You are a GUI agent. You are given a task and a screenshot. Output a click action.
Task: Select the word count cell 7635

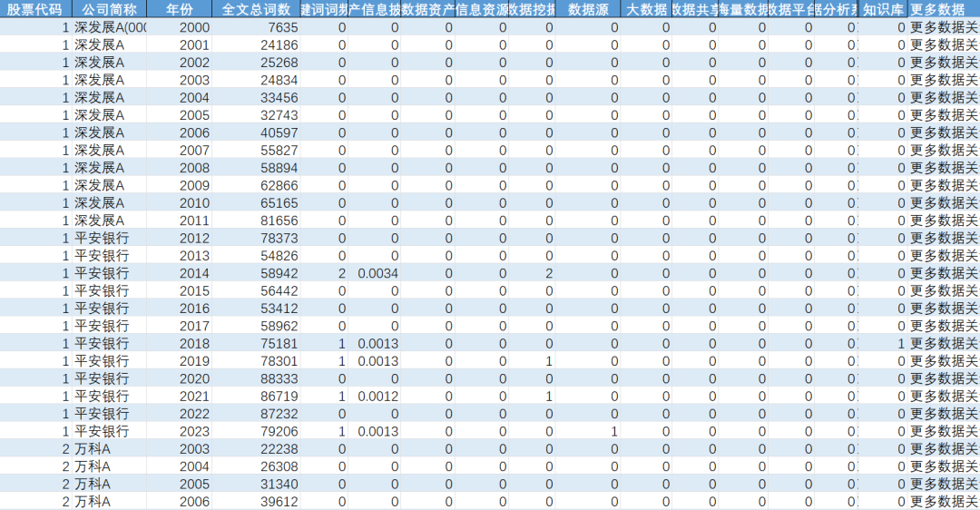coord(256,27)
